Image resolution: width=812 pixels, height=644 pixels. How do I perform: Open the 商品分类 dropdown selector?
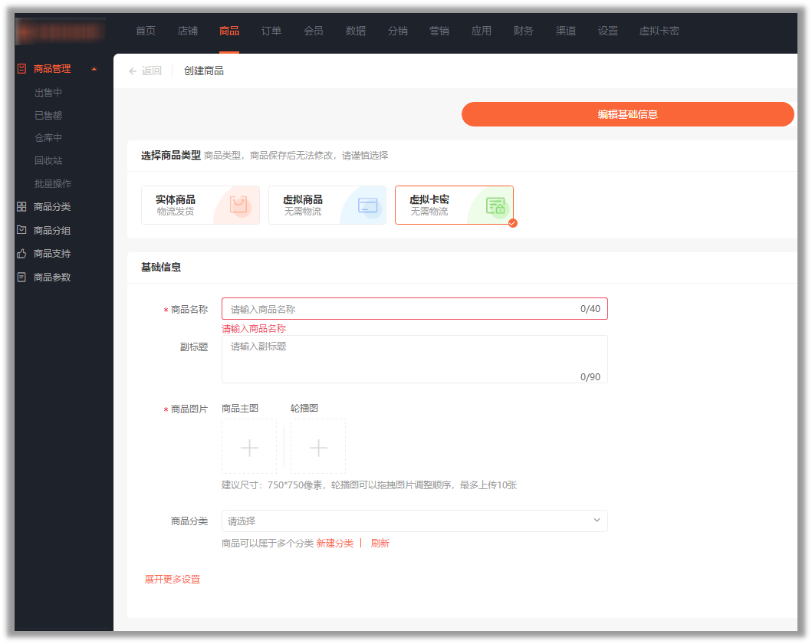414,521
